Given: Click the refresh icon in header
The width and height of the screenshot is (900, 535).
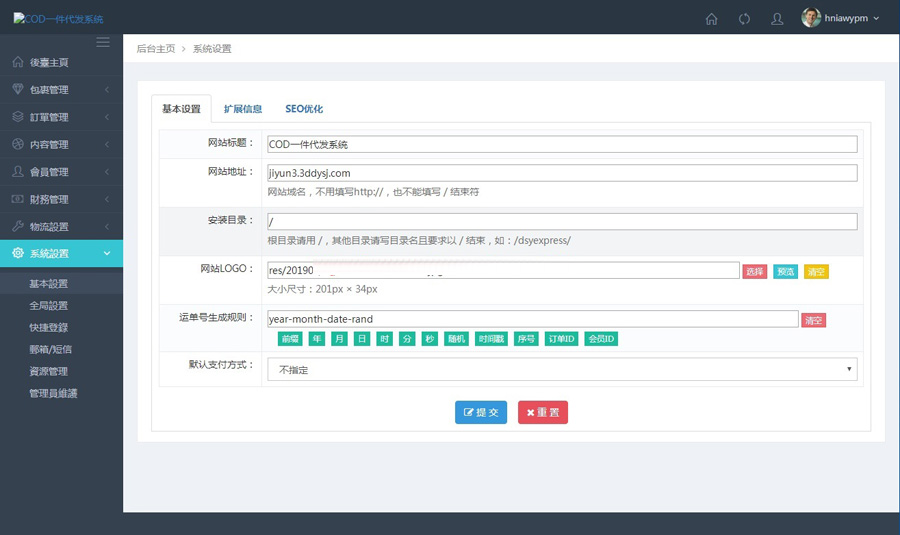Looking at the screenshot, I should [x=744, y=18].
